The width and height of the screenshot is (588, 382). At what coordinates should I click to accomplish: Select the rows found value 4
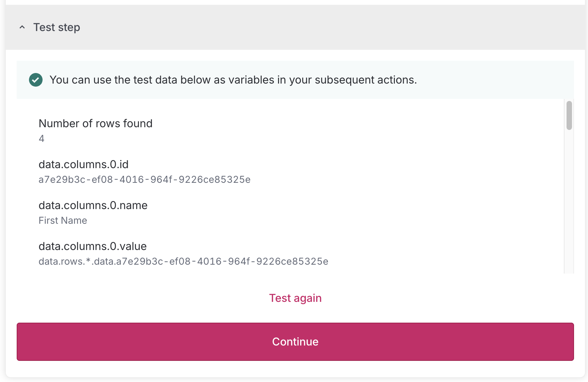pos(42,138)
